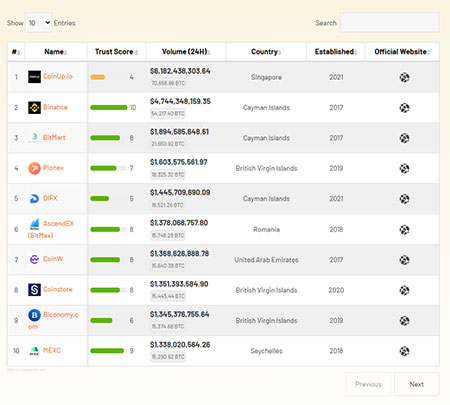Open MEXC official website globe icon
This screenshot has width=450, height=405.
(404, 351)
